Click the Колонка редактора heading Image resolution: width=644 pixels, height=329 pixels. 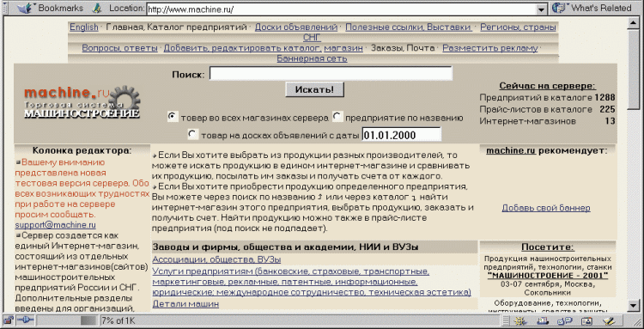tap(82, 150)
